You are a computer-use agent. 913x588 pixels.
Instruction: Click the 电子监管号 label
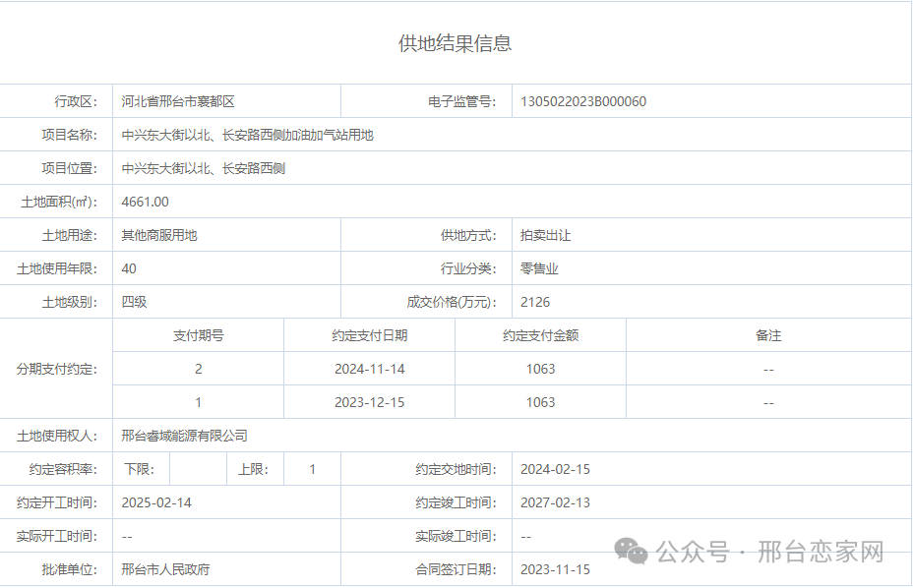(461, 101)
